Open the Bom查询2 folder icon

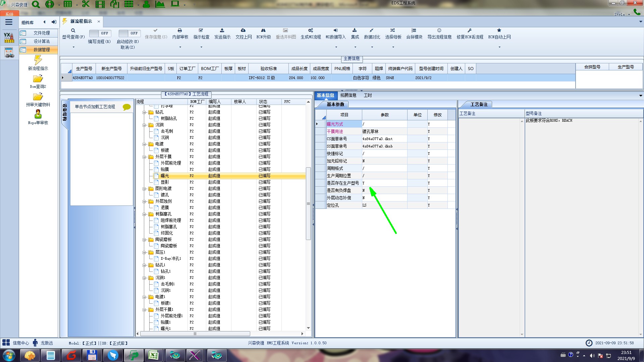[x=38, y=79]
